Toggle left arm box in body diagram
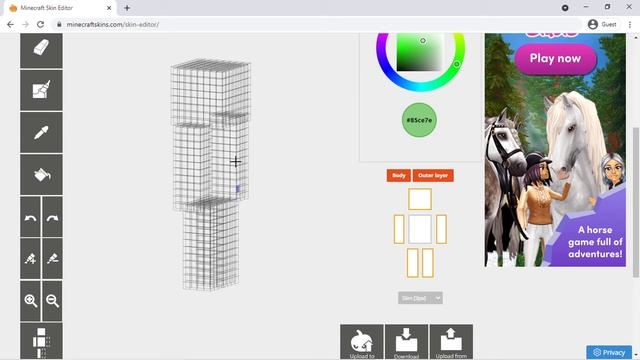Screen dimensions: 640x360 coord(399,229)
